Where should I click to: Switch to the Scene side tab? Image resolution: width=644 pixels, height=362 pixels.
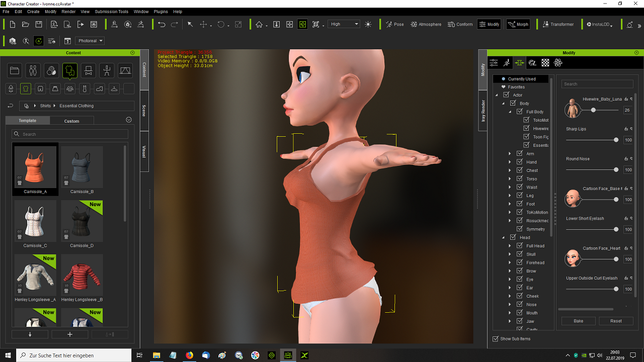coord(144,111)
